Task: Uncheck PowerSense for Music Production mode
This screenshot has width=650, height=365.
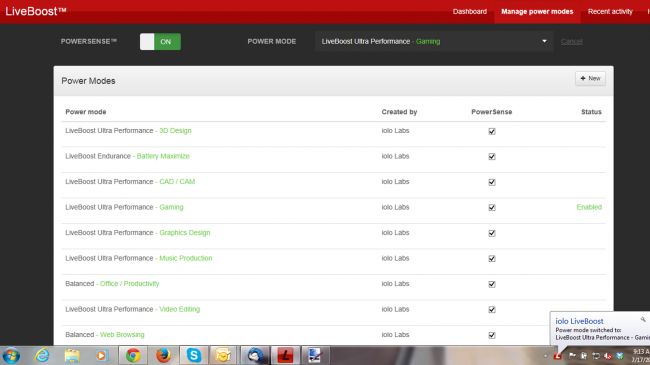Action: click(x=492, y=258)
